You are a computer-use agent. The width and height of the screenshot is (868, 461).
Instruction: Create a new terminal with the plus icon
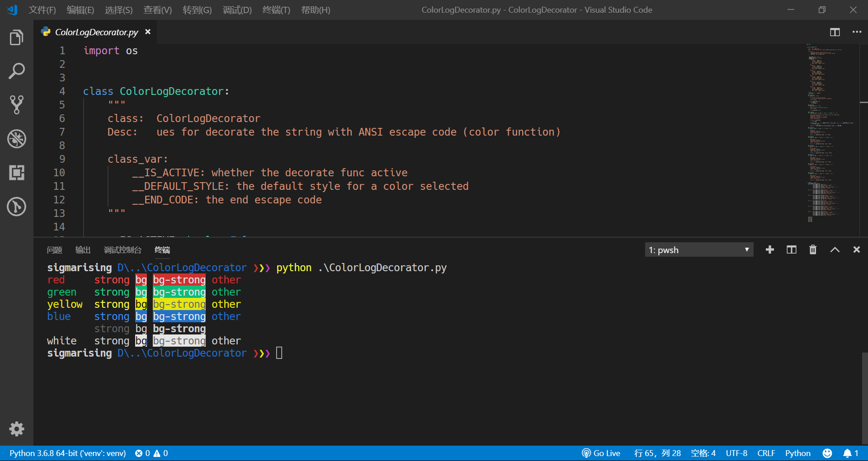[x=770, y=249]
